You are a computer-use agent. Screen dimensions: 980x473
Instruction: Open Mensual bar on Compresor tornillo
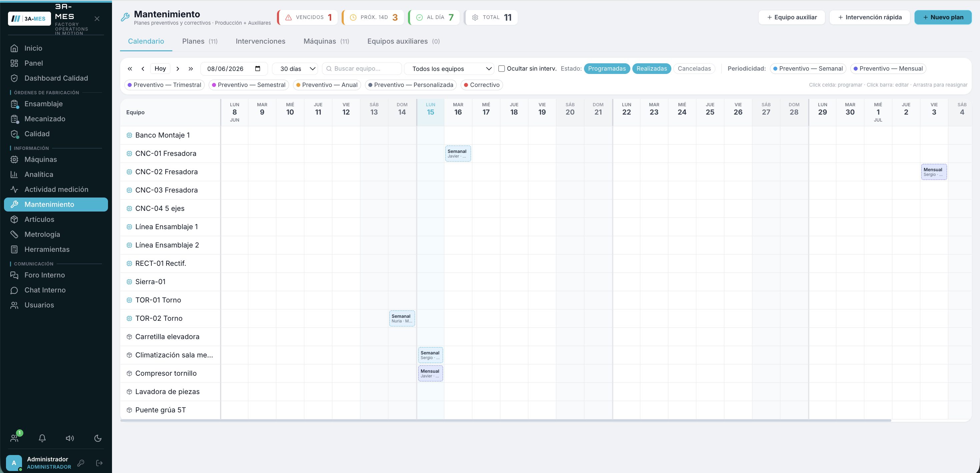click(430, 373)
